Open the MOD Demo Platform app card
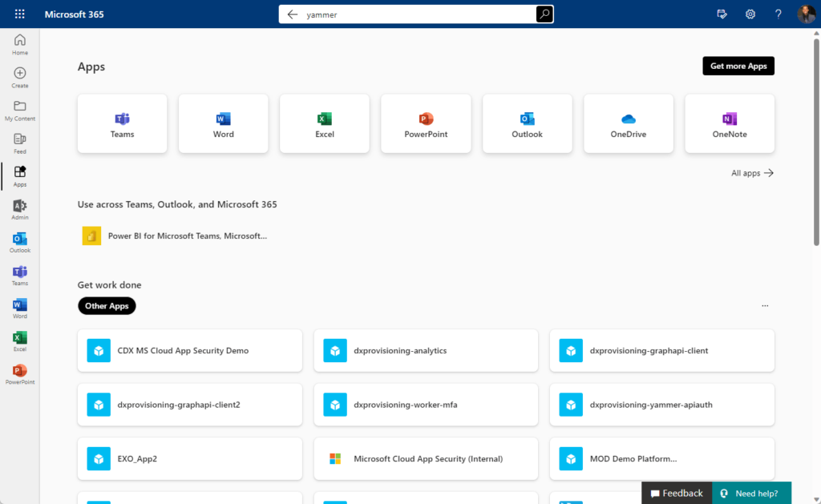Screen dimensions: 821x504 click(x=661, y=458)
